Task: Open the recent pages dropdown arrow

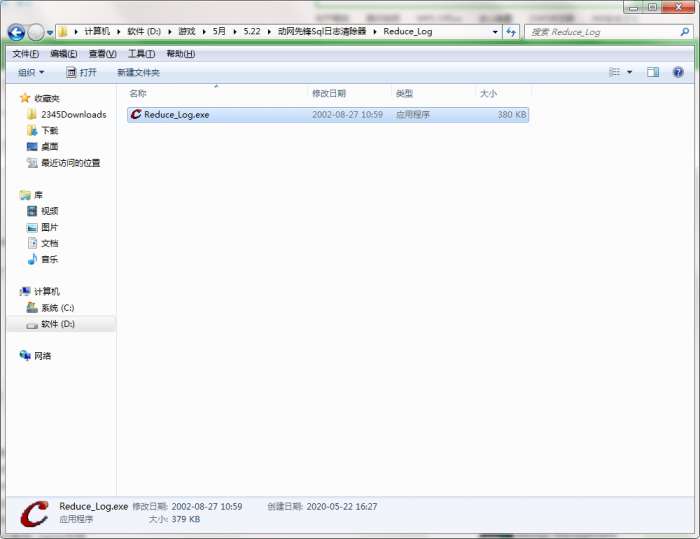Action: click(50, 33)
